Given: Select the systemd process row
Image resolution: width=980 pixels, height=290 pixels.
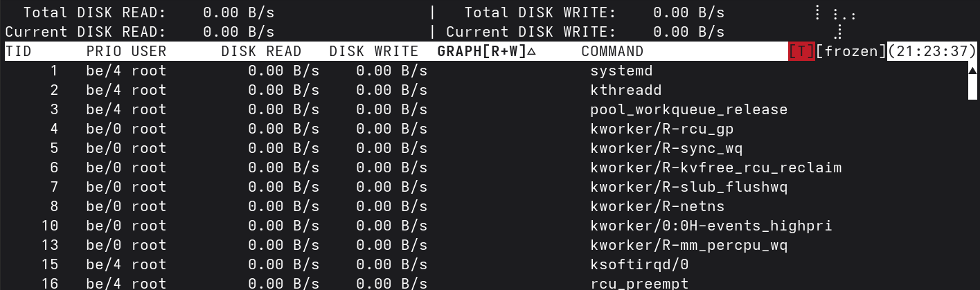Looking at the screenshot, I should (x=621, y=71).
